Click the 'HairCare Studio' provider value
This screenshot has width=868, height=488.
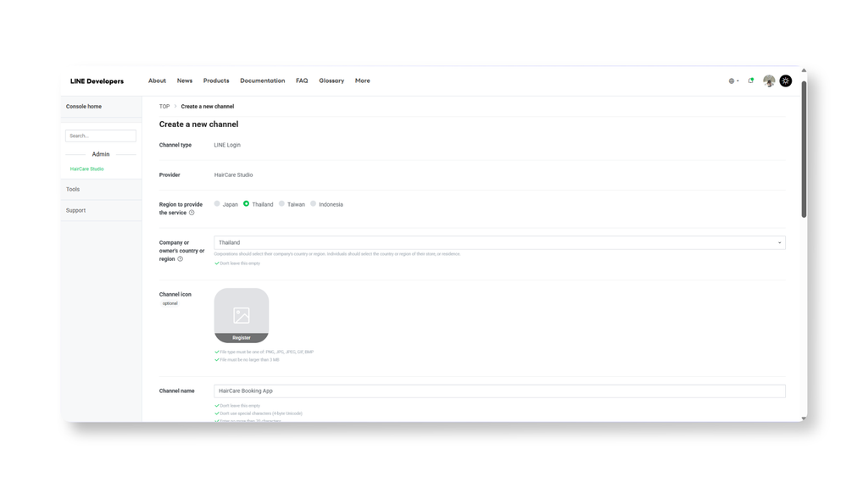click(234, 175)
